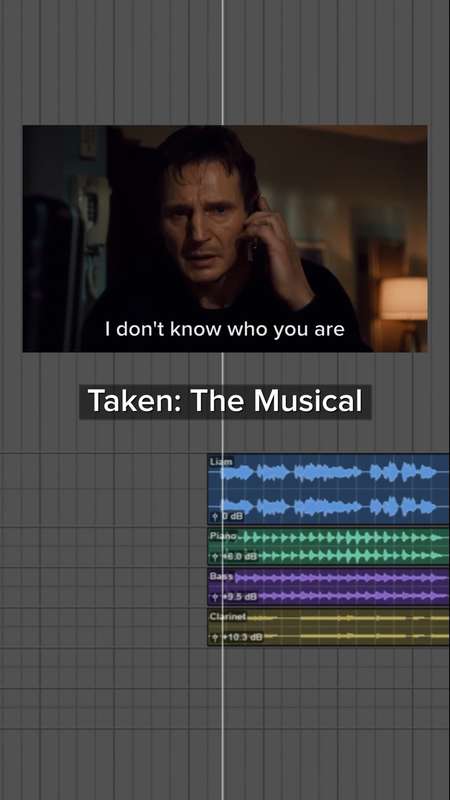This screenshot has width=450, height=800.
Task: Click the gain icon on Clarinet clip
Action: coord(215,637)
